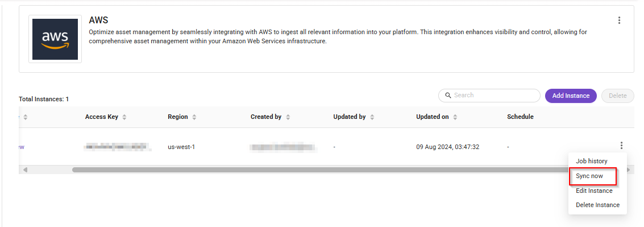Click the search magnifier icon
The image size is (644, 227).
coord(448,96)
